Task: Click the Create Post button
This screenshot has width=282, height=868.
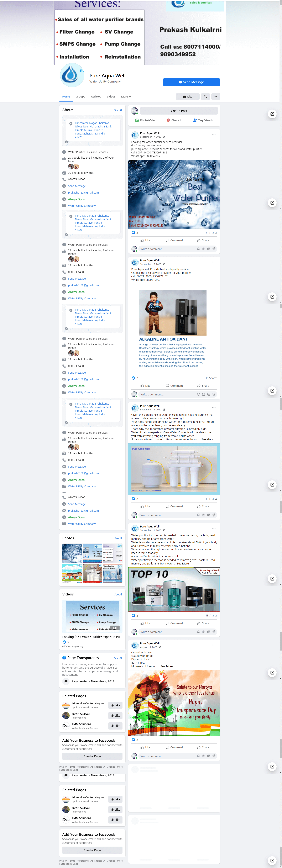Action: (x=179, y=111)
